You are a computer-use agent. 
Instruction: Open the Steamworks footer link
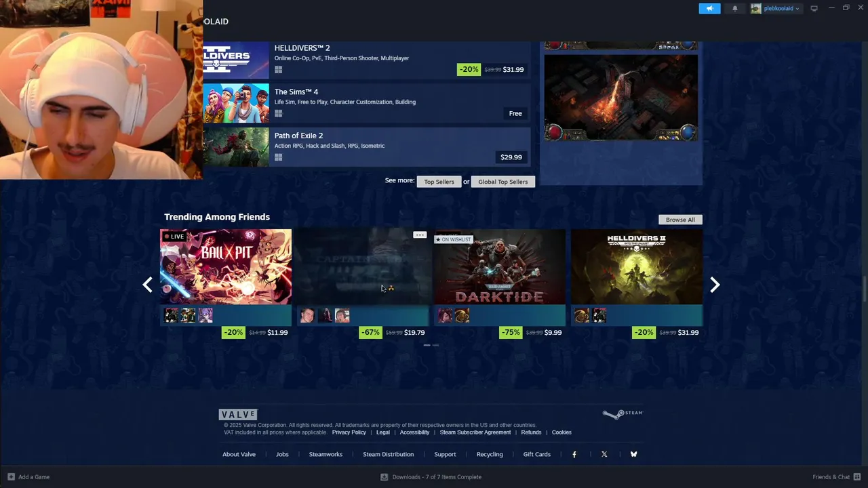(325, 454)
